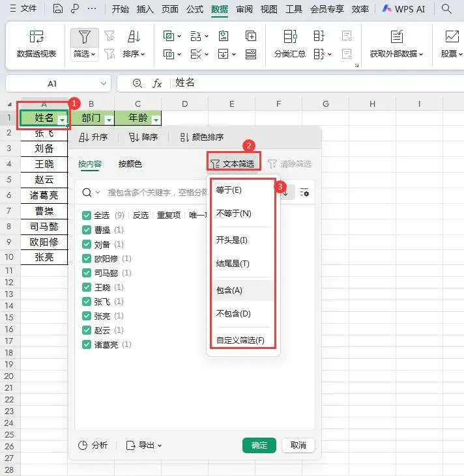Uncheck the 诸葛亮 checkbox
The height and width of the screenshot is (476, 464).
coord(87,344)
